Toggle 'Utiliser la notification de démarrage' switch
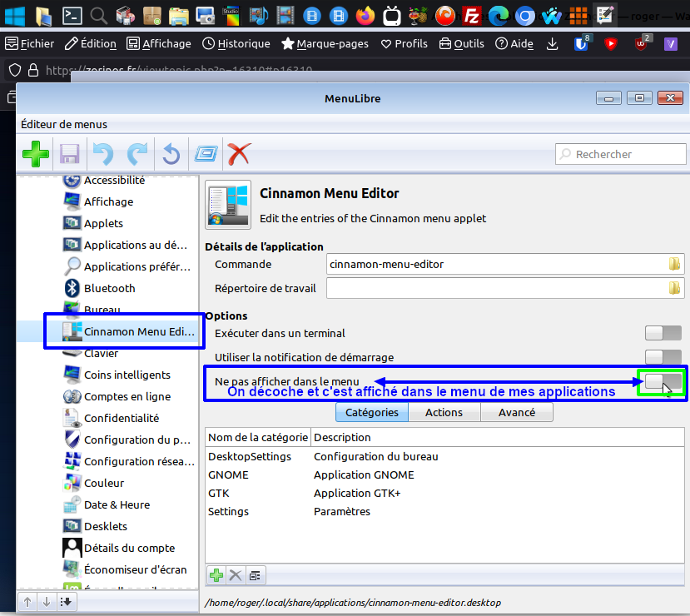This screenshot has height=616, width=690. (x=663, y=357)
